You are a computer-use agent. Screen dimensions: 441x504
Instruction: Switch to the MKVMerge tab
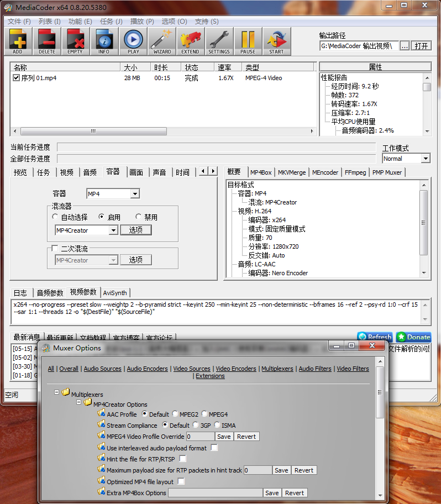pyautogui.click(x=292, y=172)
